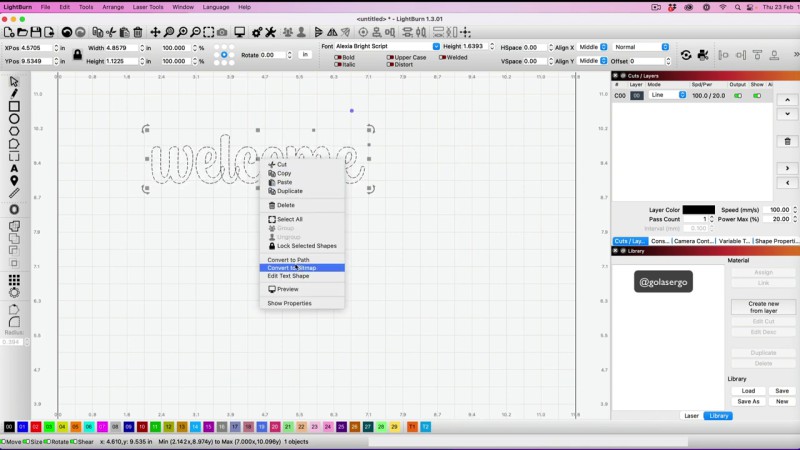Click the lock aspect ratio padlock icon
Viewport: 800px width, 450px height.
tap(75, 53)
